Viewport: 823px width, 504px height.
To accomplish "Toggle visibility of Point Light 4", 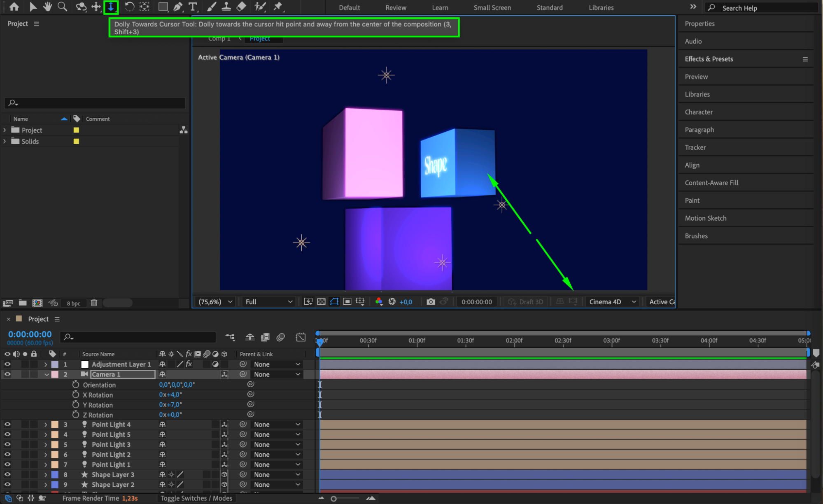I will click(7, 425).
